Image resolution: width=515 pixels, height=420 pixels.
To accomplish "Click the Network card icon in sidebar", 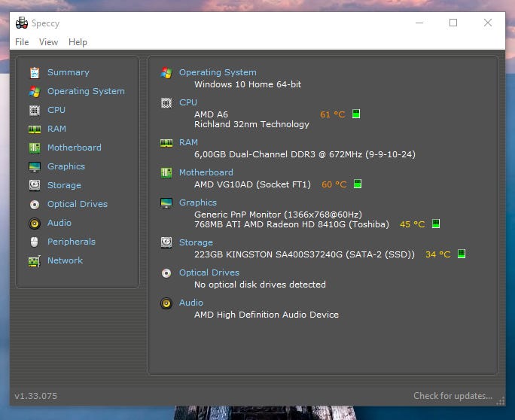I will pos(35,261).
